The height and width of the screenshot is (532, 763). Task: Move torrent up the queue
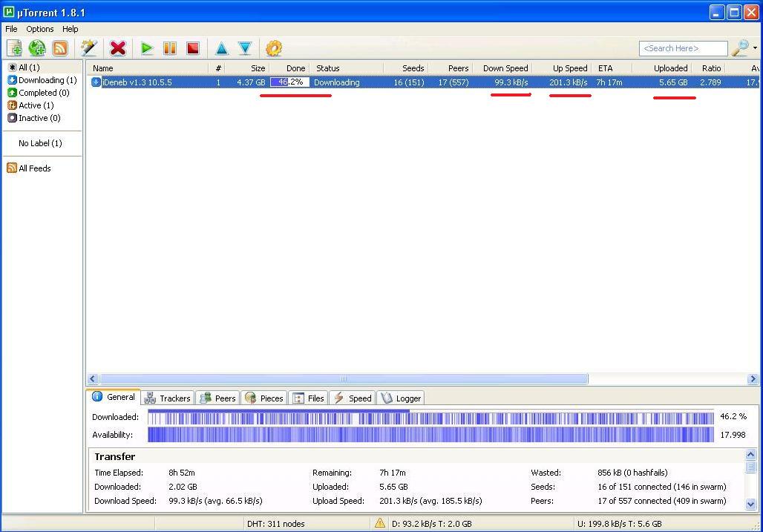pos(221,48)
